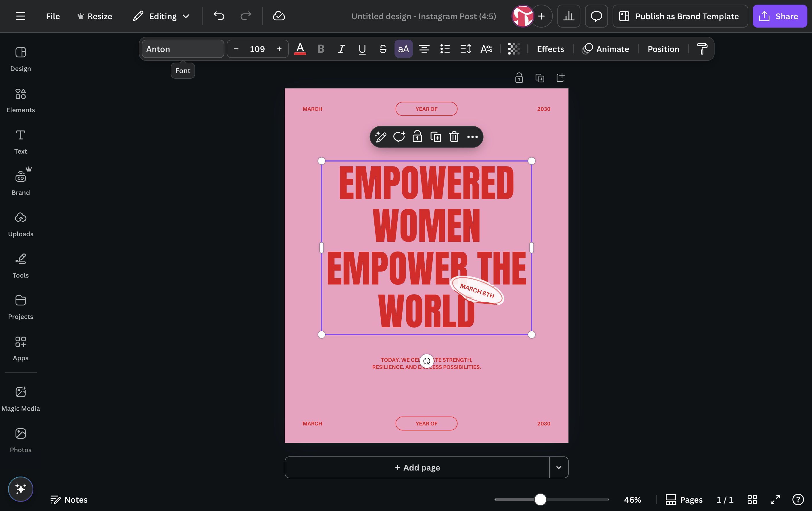This screenshot has width=812, height=511.
Task: Add new page icon above canvas
Action: (560, 78)
